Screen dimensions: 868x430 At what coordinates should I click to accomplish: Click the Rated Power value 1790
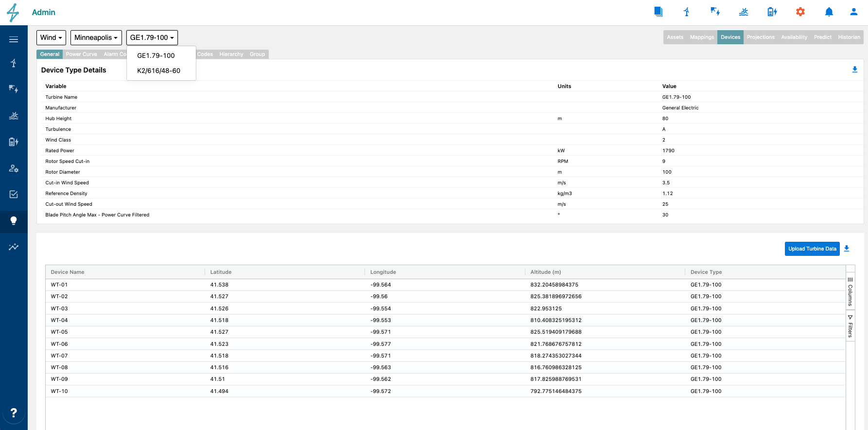(x=668, y=150)
